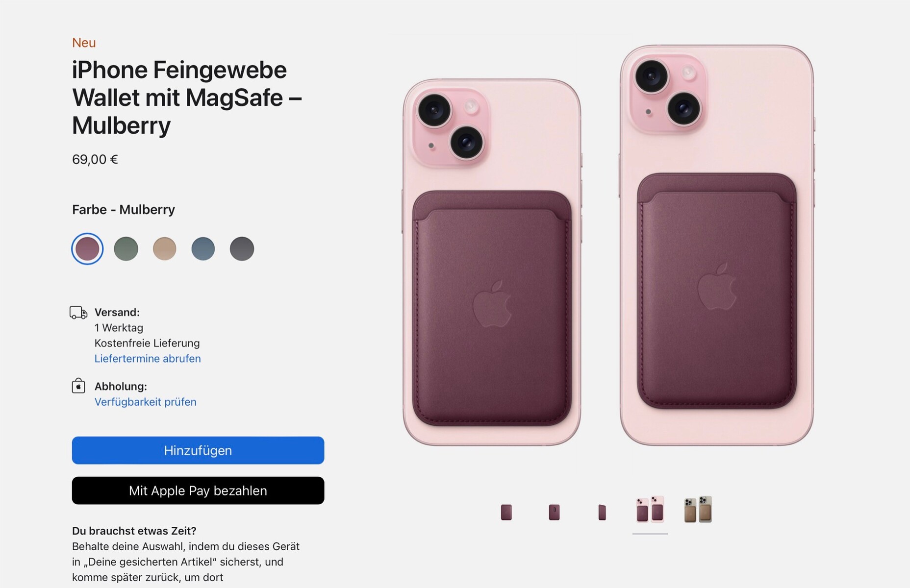Click the product title mentioning MagSafe
Screen dimensions: 910x588
(x=186, y=98)
